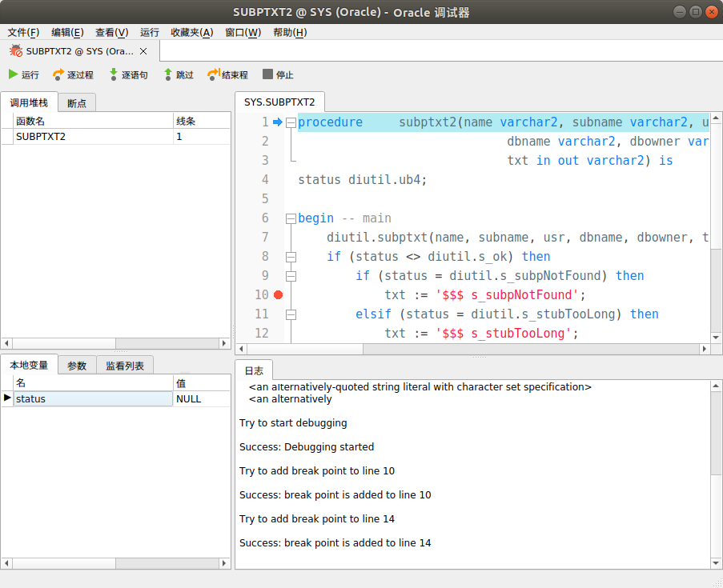Click the 值 column header in variables
This screenshot has width=723, height=588.
tap(202, 383)
